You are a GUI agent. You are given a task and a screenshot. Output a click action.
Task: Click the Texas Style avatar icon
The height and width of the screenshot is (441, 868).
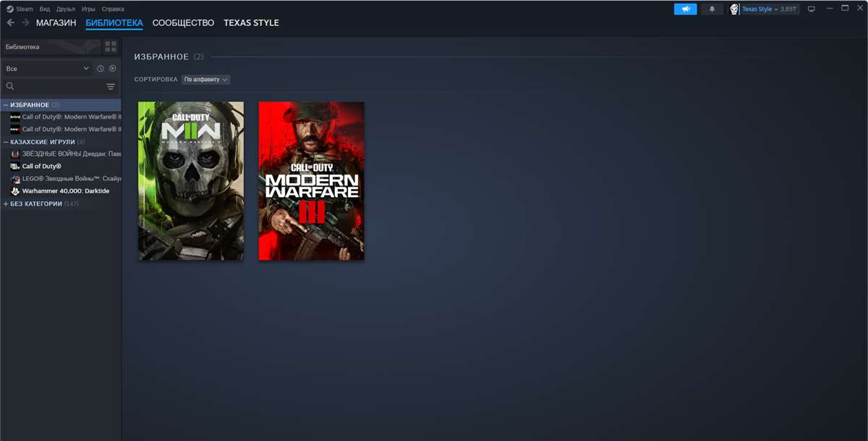coord(734,8)
